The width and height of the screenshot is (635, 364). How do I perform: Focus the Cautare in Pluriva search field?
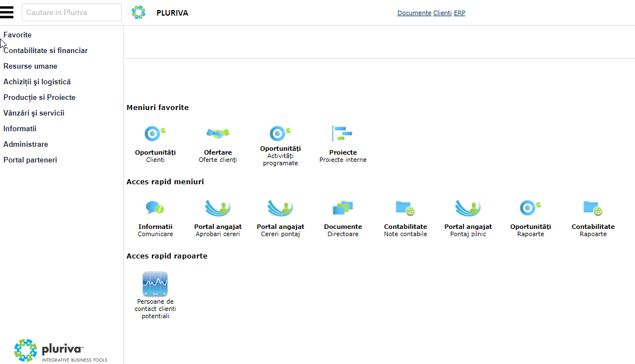pyautogui.click(x=71, y=12)
